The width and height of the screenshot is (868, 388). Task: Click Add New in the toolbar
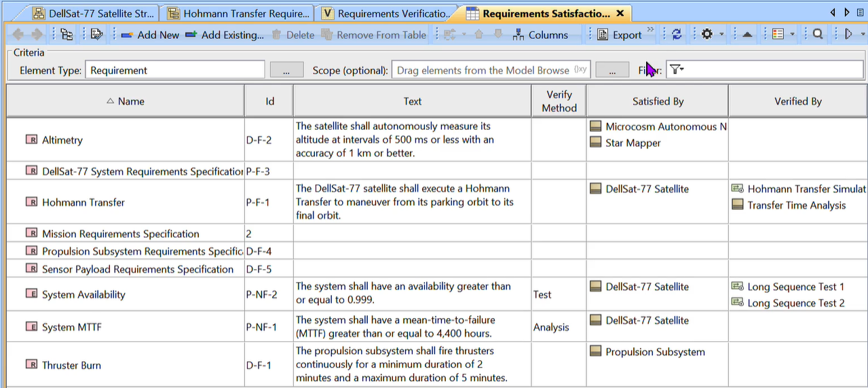pyautogui.click(x=150, y=35)
